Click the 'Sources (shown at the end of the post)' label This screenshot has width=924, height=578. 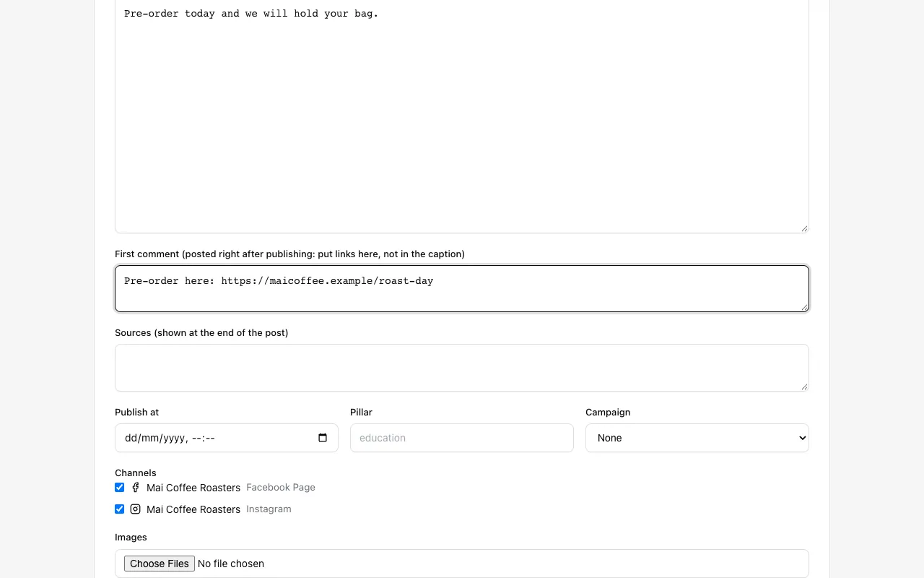[201, 333]
